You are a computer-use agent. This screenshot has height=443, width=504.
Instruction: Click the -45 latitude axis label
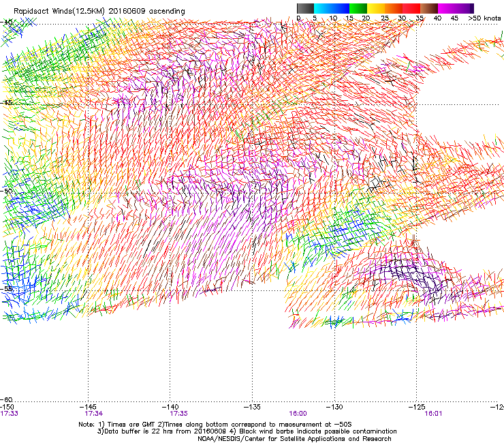(x=7, y=103)
